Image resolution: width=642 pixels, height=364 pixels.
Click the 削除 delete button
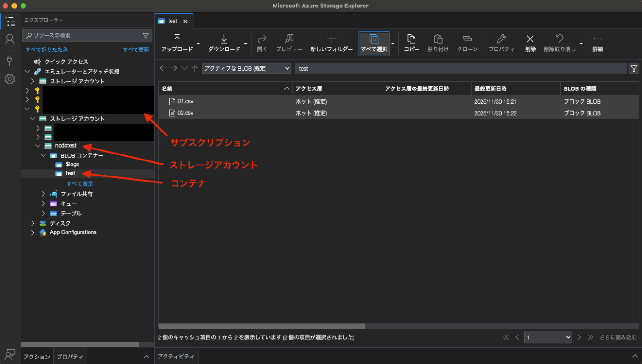coord(530,44)
